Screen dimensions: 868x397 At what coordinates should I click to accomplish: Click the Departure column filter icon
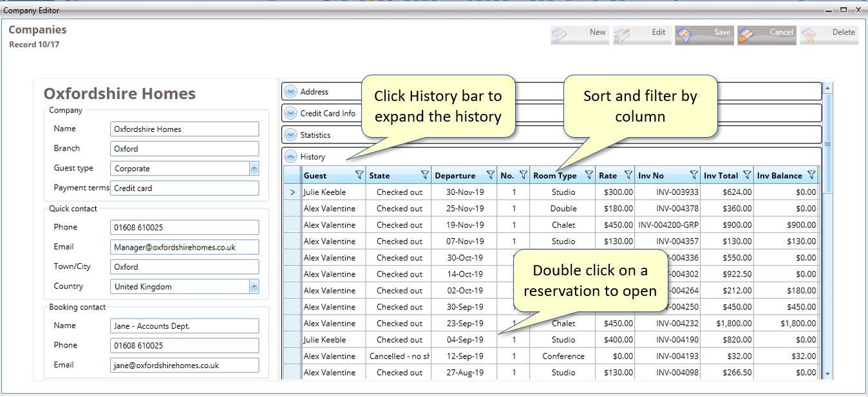(491, 175)
